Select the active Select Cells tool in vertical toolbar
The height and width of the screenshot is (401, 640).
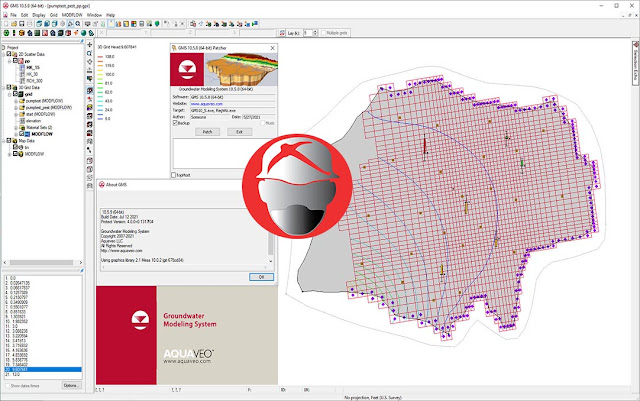pyautogui.click(x=90, y=91)
